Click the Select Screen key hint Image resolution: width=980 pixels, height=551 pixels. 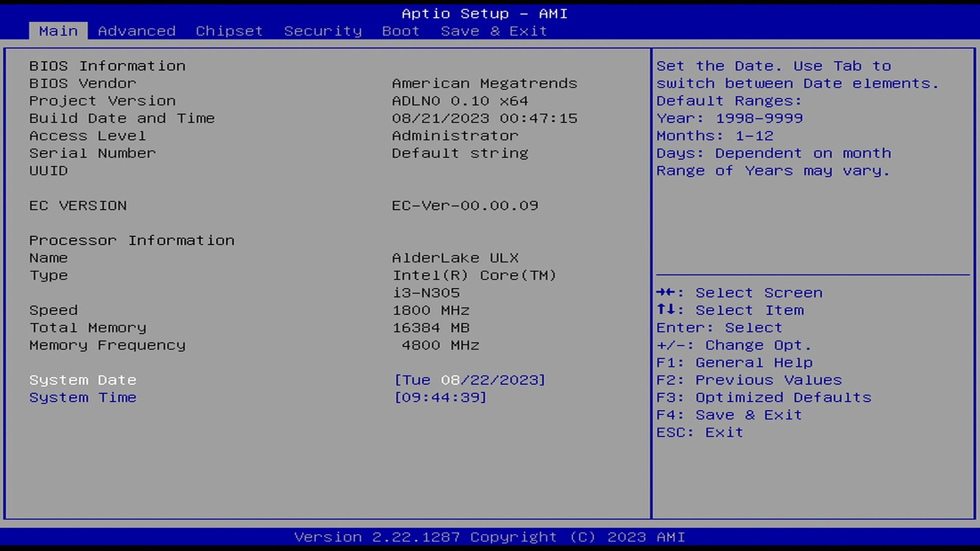[740, 293]
